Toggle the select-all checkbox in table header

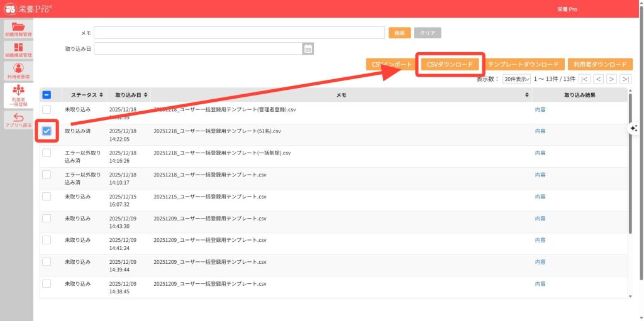click(x=47, y=95)
